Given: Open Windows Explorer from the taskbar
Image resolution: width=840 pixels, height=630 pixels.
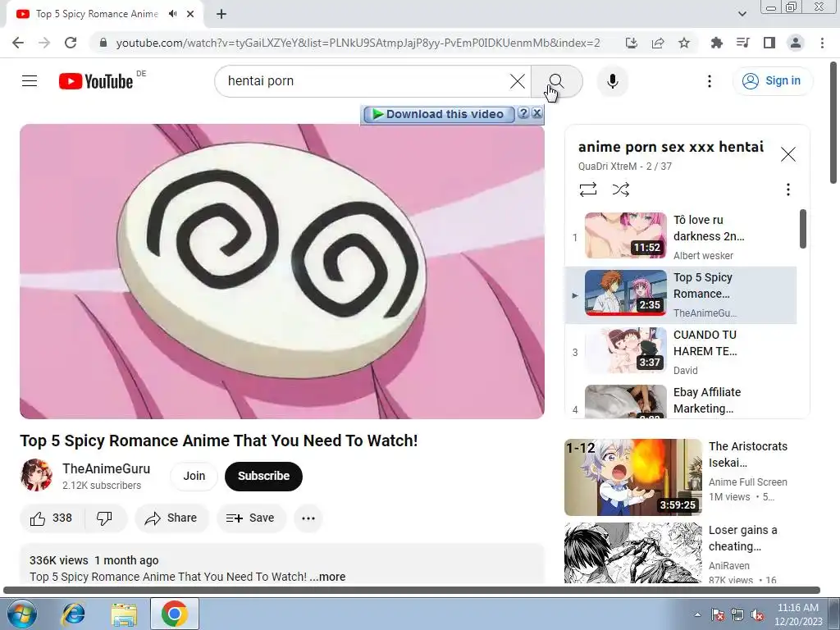Looking at the screenshot, I should [124, 614].
